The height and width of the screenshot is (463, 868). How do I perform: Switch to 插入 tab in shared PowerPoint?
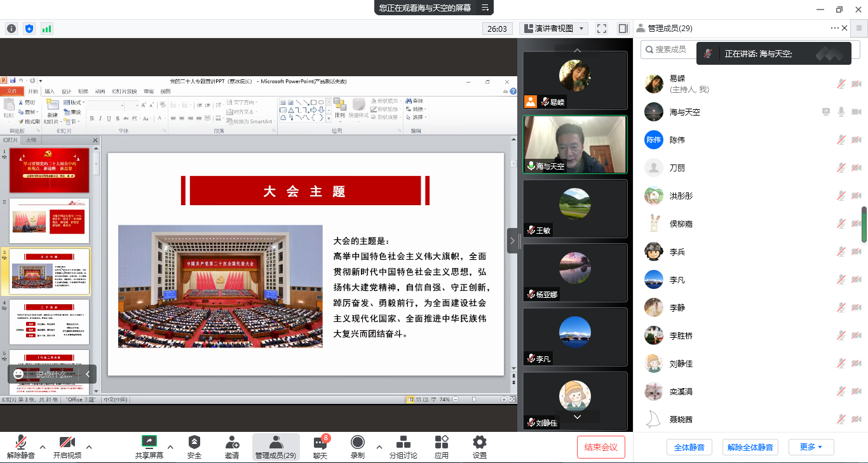coord(50,91)
